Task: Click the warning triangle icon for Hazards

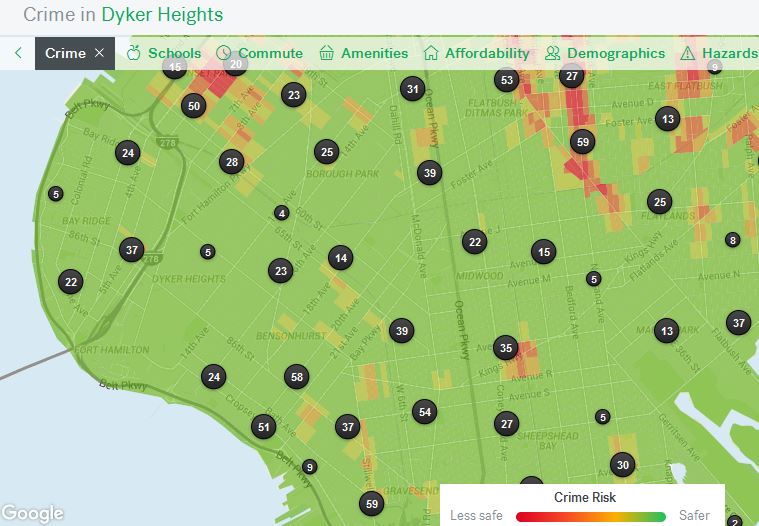Action: pos(687,53)
